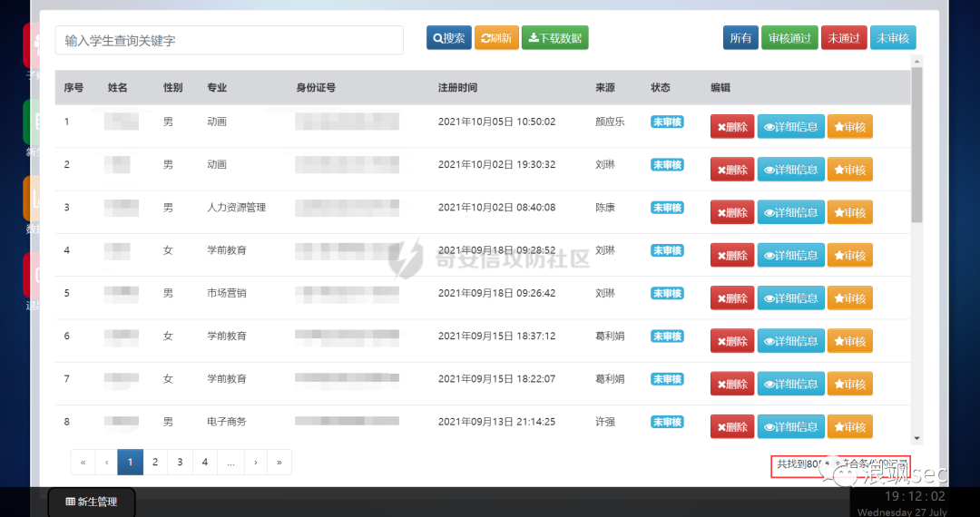
Task: Open 详细信息 for row 2
Action: coord(790,170)
